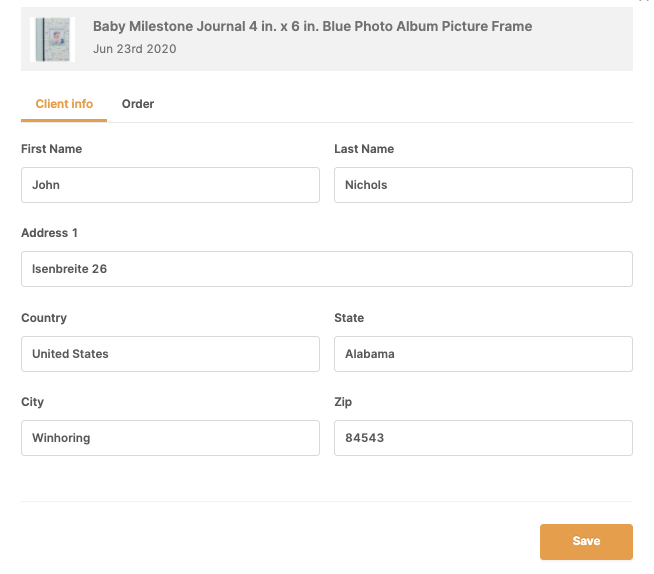Click the First Name label
Screen dimensions: 654x574
51,149
